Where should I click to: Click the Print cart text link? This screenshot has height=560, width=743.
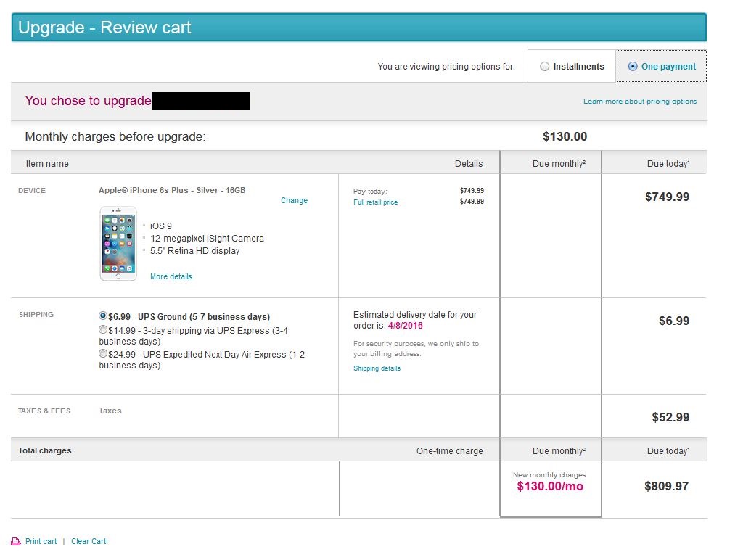(41, 541)
